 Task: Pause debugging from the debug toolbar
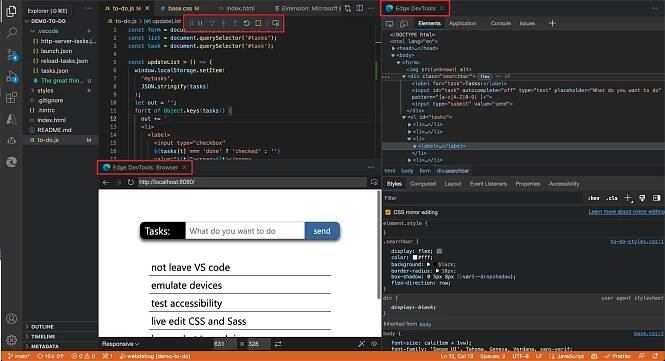[x=200, y=23]
